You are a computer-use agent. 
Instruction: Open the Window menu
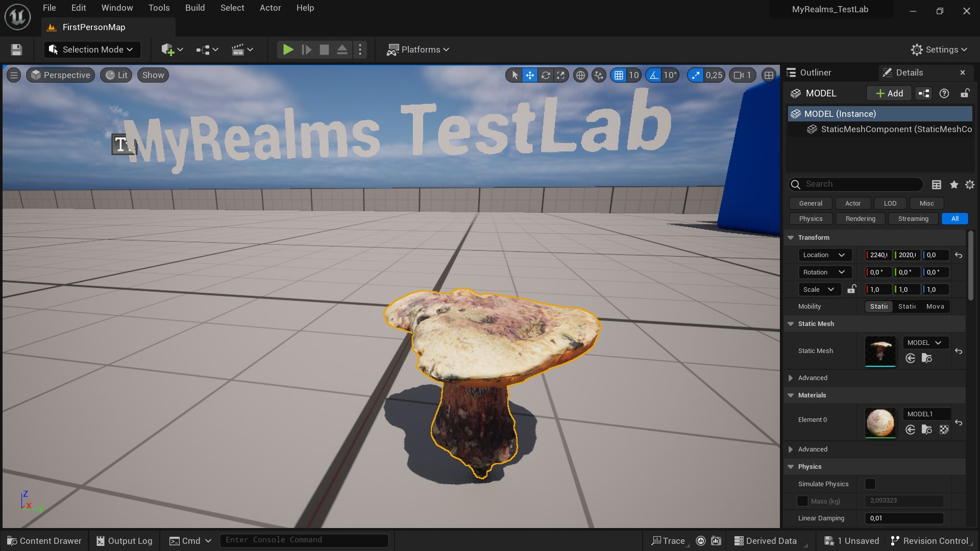coord(117,8)
